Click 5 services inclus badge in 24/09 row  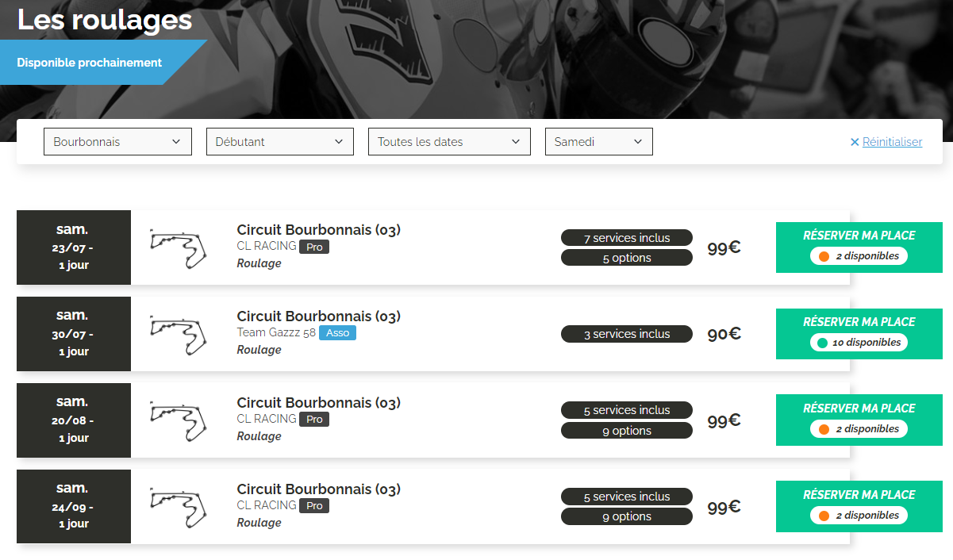(627, 497)
